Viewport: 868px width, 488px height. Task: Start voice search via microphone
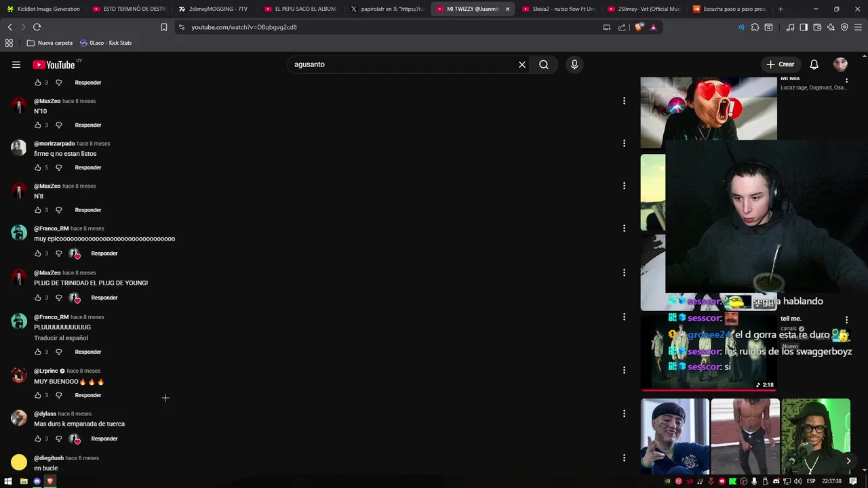point(574,64)
